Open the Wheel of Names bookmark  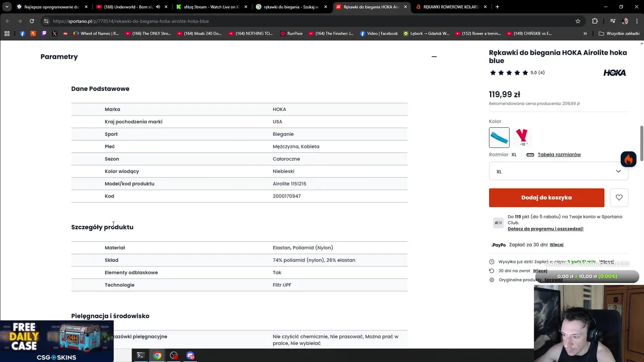(x=96, y=34)
